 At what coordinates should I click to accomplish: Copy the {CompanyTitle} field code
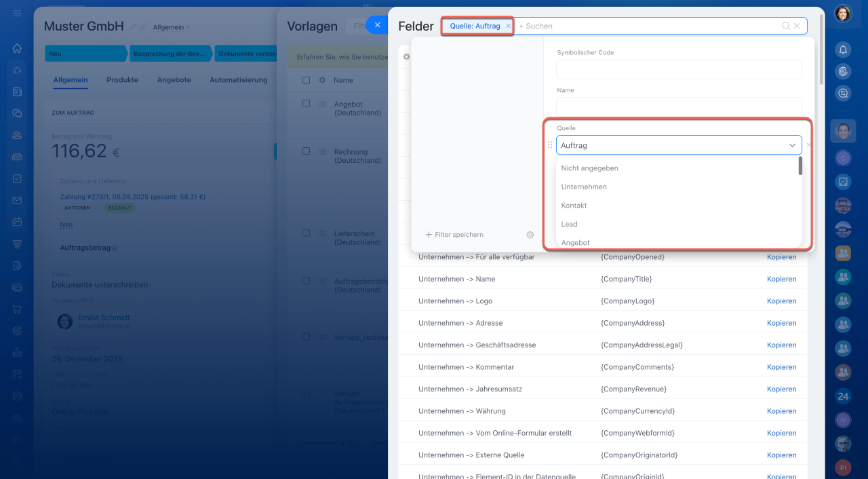point(781,279)
